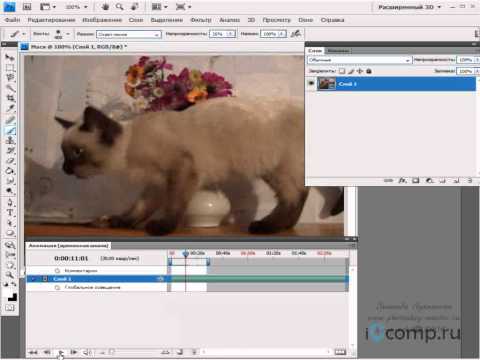Delete layer using the trash icon
Image resolution: width=480 pixels, height=360 pixels.
(x=470, y=180)
